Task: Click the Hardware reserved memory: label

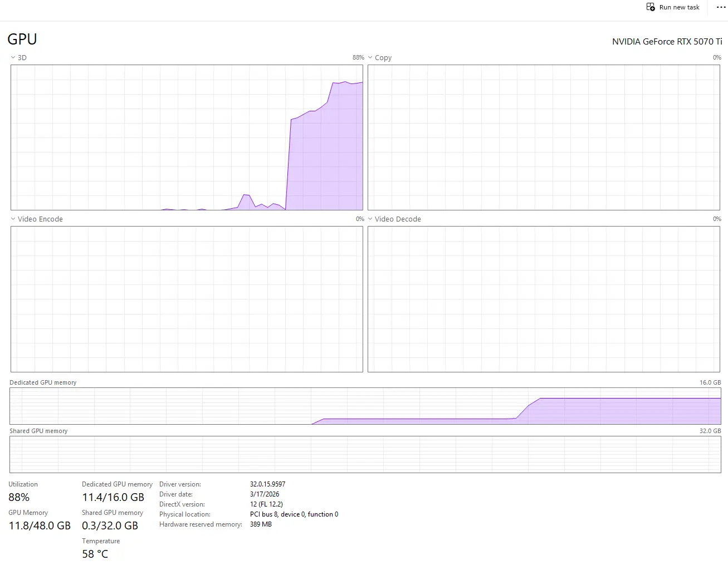Action: (x=201, y=524)
